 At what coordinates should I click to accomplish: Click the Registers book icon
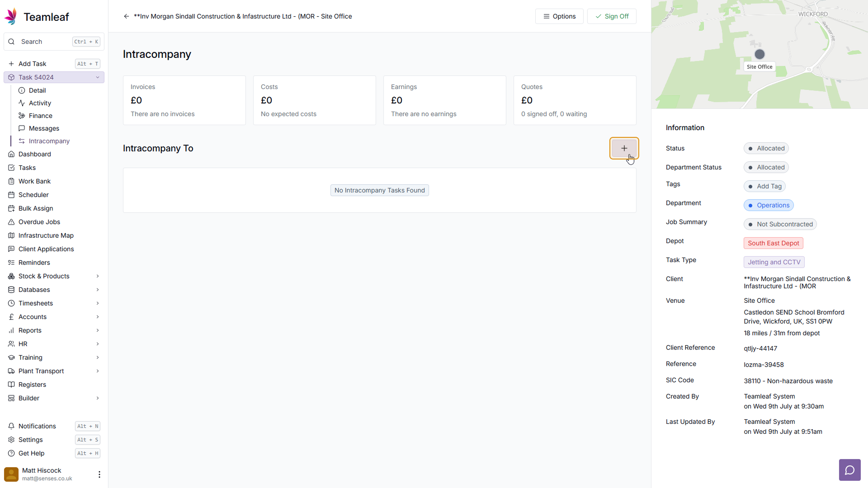pyautogui.click(x=11, y=385)
